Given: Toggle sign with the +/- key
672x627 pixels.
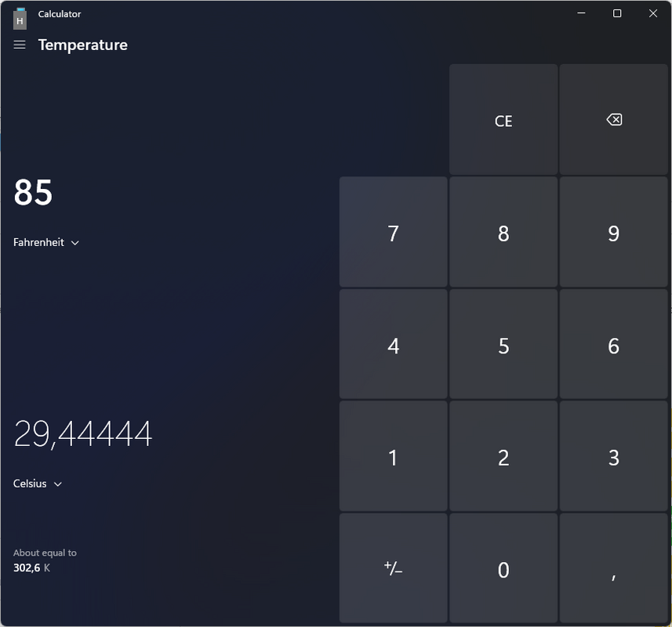Looking at the screenshot, I should [394, 568].
